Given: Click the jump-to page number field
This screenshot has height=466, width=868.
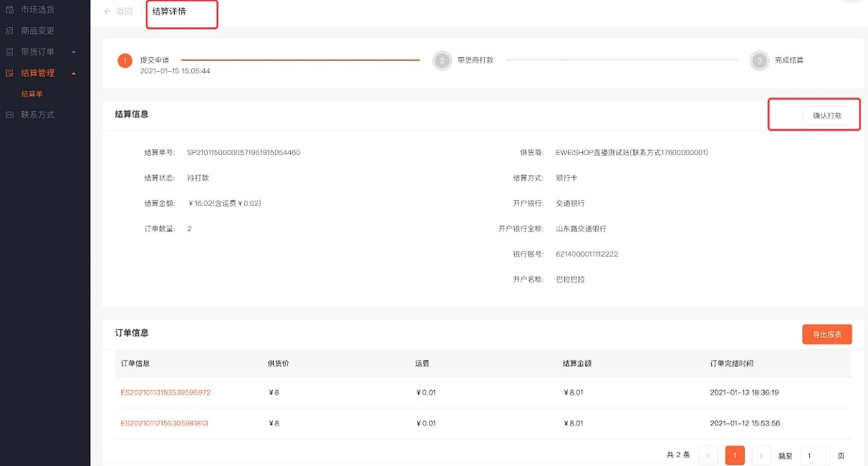Looking at the screenshot, I should click(x=815, y=456).
